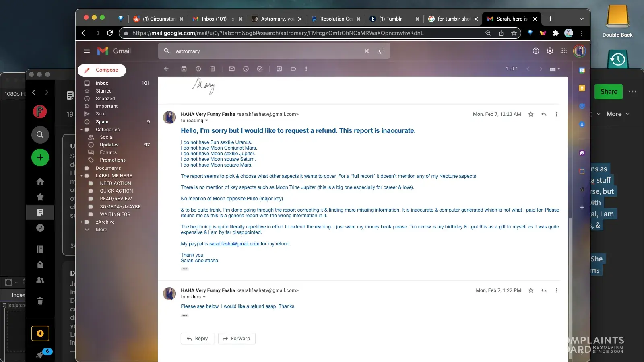Screen dimensions: 644x362
Task: Star the 1:22 PM message
Action: [531, 290]
